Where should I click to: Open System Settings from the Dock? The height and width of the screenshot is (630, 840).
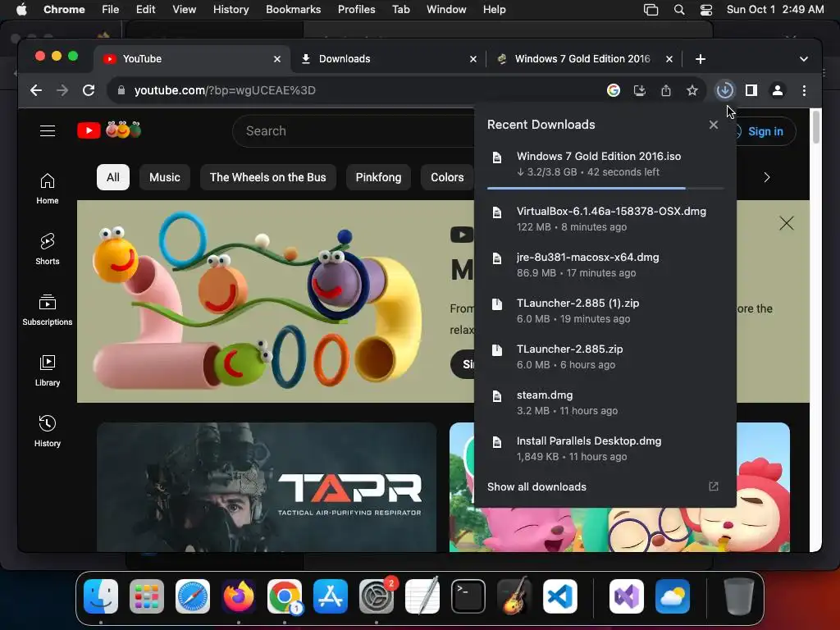(376, 596)
